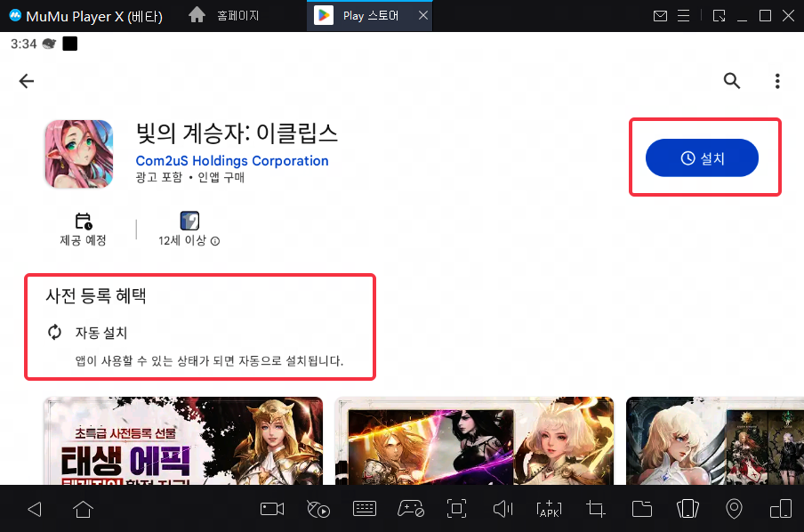Click the 광고 포함 • 인앱 구매 text
Screen dimensions: 804x532
click(x=189, y=178)
